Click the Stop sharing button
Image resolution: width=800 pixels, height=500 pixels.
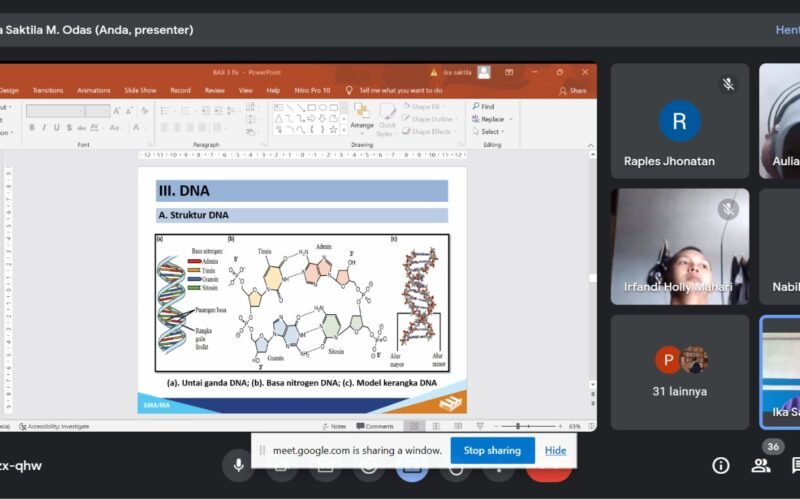pyautogui.click(x=492, y=450)
